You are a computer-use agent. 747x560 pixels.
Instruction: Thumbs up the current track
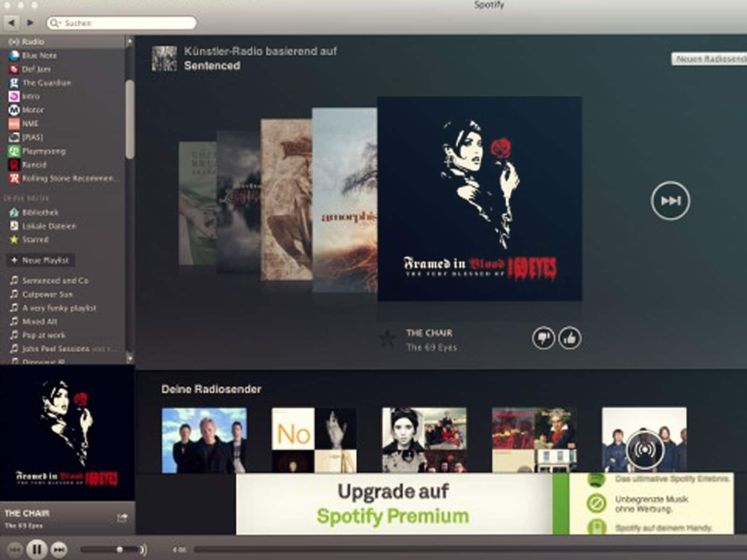pyautogui.click(x=570, y=338)
